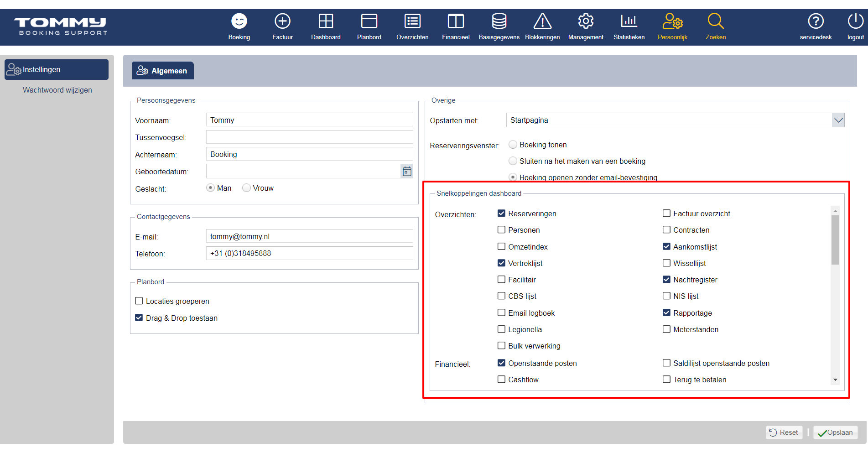The height and width of the screenshot is (453, 868).
Task: Open the Management gear icon
Action: [x=586, y=21]
